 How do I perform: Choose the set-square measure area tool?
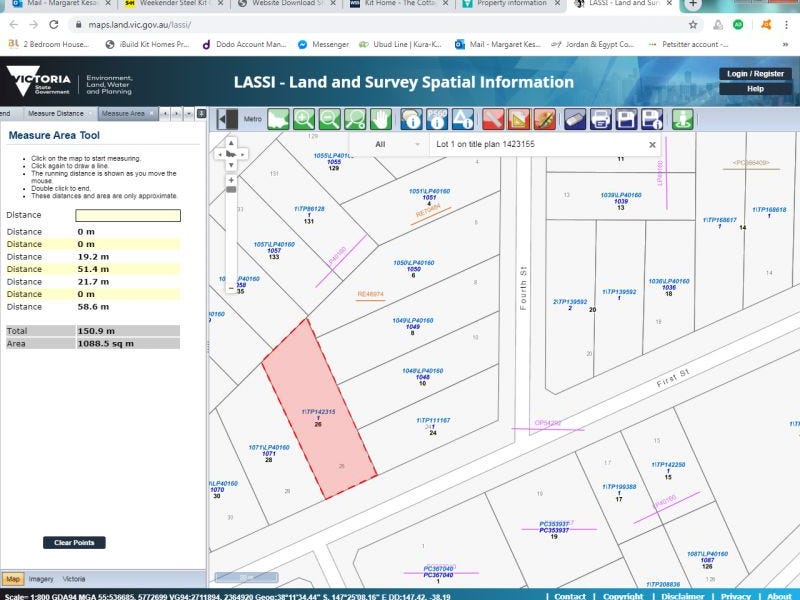coord(518,119)
